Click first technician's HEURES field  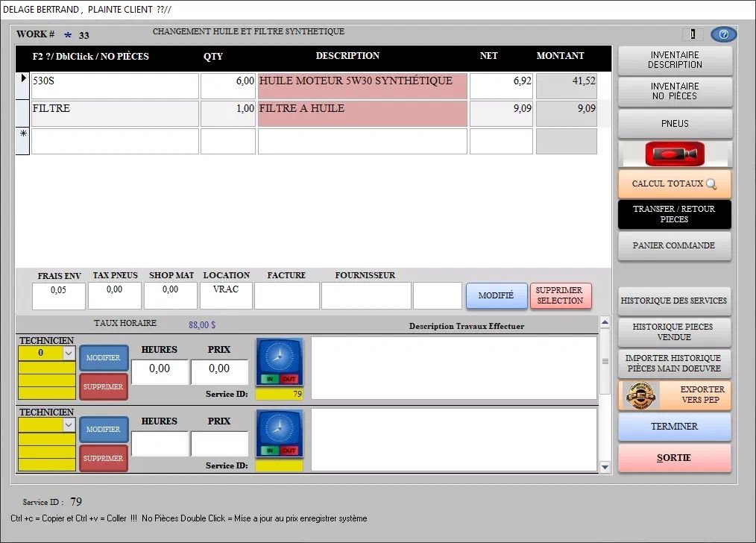click(160, 371)
